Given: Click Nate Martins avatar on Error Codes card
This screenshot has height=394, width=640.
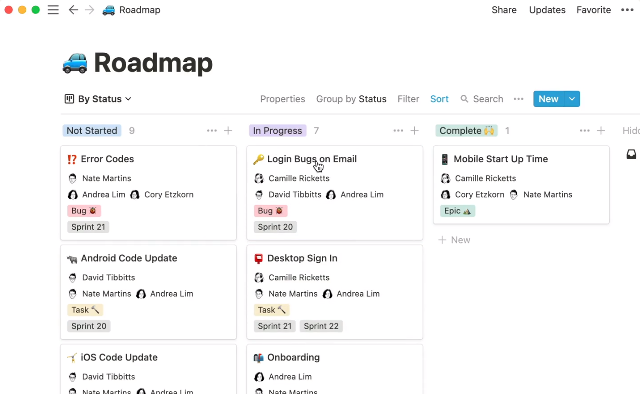Looking at the screenshot, I should (73, 178).
